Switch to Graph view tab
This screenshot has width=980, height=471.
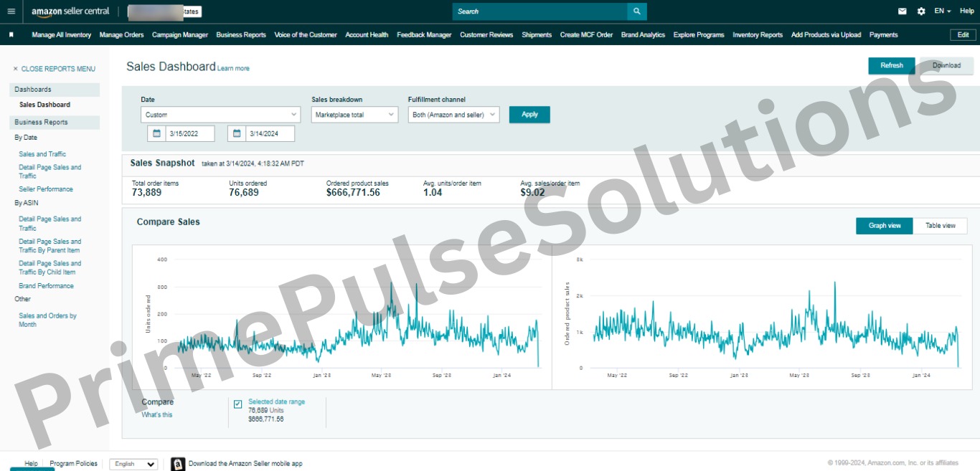click(885, 226)
